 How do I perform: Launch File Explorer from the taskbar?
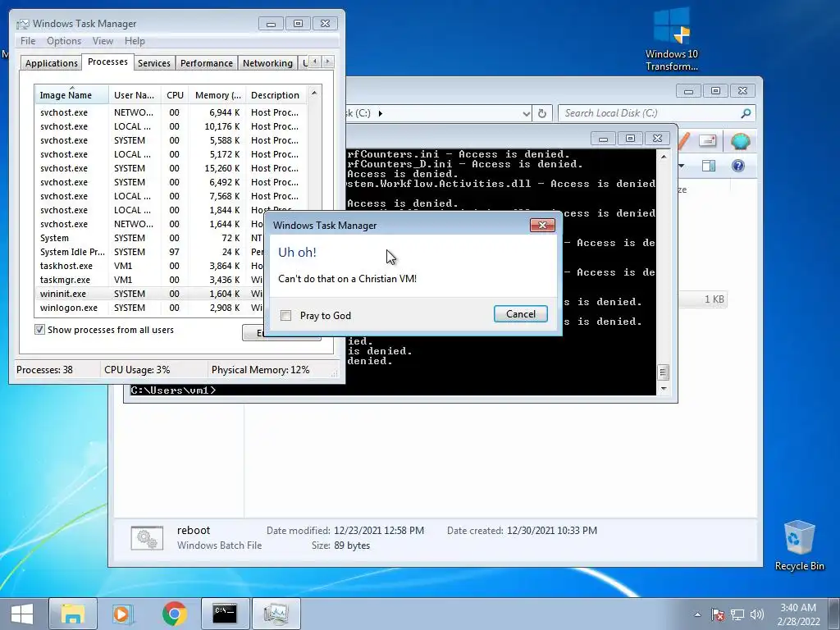point(72,614)
